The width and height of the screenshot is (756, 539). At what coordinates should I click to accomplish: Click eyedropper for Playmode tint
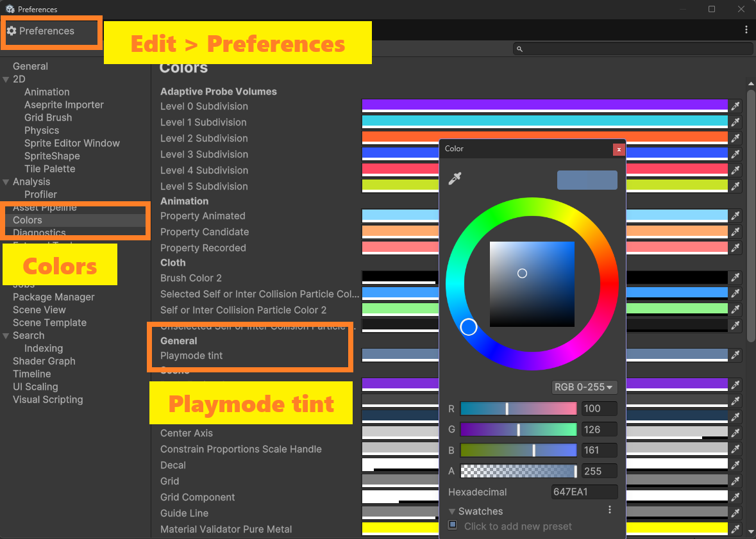pos(735,355)
